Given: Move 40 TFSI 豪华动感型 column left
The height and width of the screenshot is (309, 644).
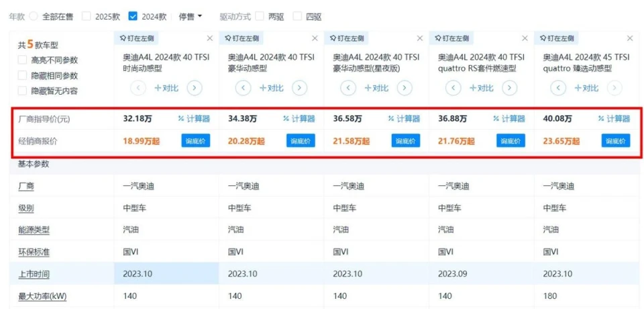Looking at the screenshot, I should (244, 87).
